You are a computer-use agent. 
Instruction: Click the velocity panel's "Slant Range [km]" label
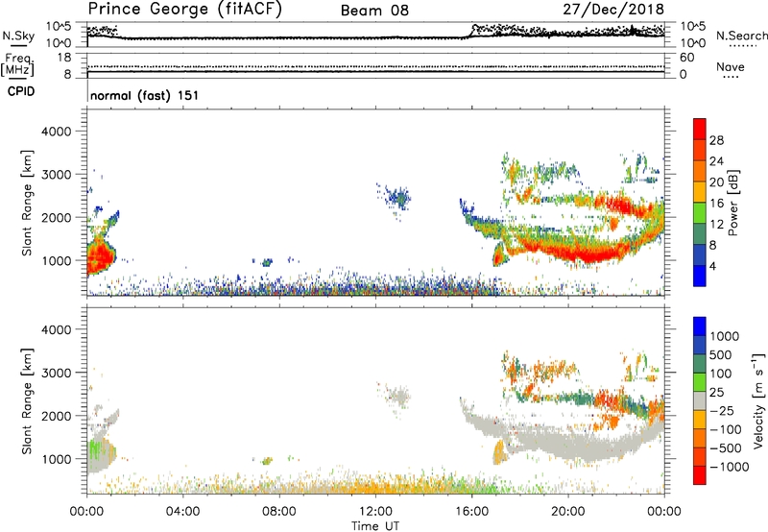[x=27, y=400]
